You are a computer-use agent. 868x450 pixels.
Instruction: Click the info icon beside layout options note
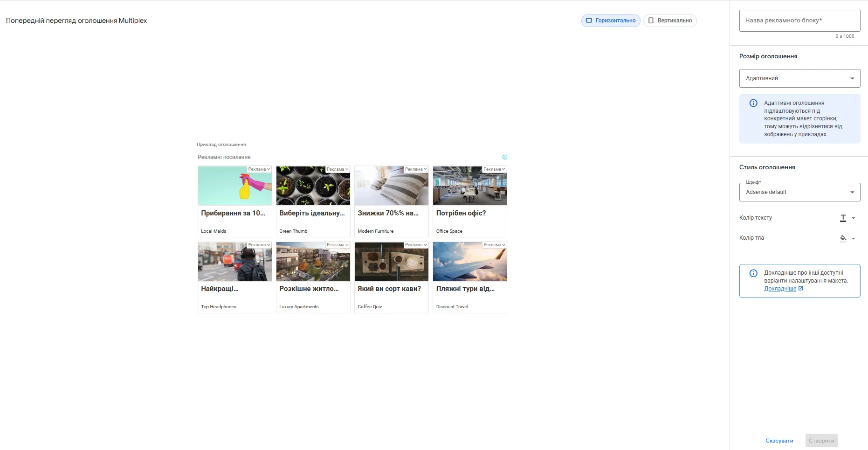(x=753, y=273)
